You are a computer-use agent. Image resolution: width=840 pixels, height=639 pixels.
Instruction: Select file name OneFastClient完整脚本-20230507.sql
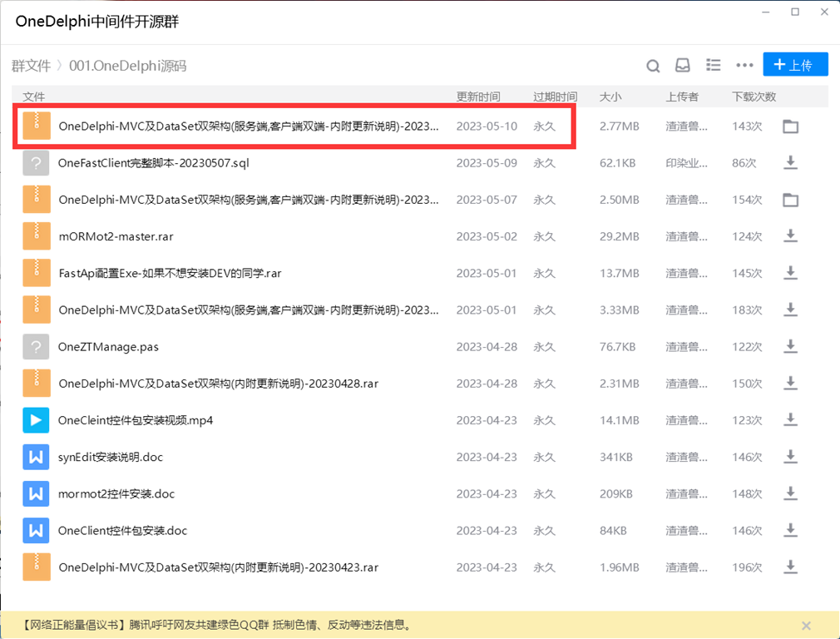point(153,163)
